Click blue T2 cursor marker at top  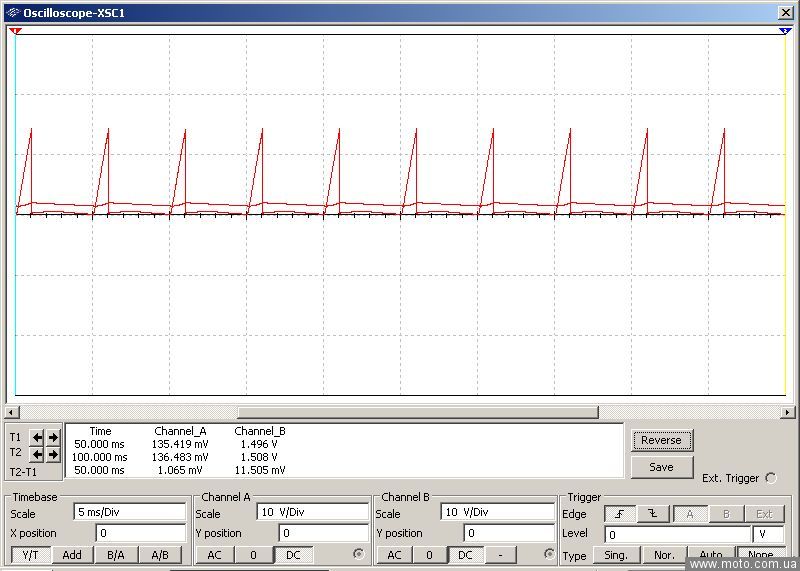tap(784, 32)
